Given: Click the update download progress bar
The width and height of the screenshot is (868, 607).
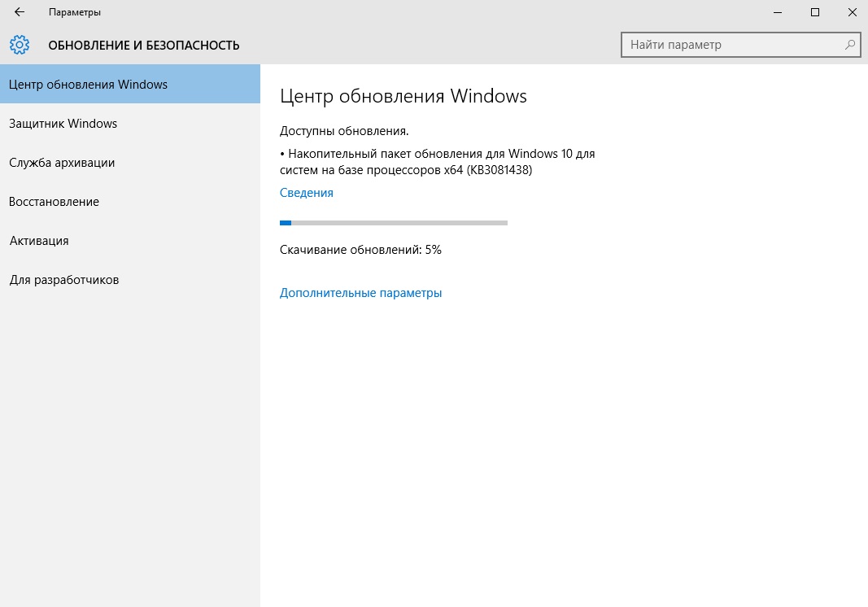Looking at the screenshot, I should pos(394,223).
